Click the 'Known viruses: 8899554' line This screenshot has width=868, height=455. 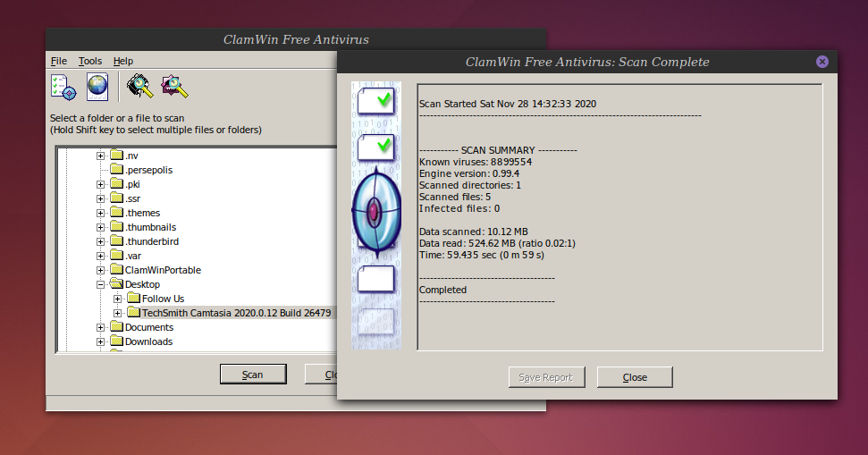click(476, 162)
